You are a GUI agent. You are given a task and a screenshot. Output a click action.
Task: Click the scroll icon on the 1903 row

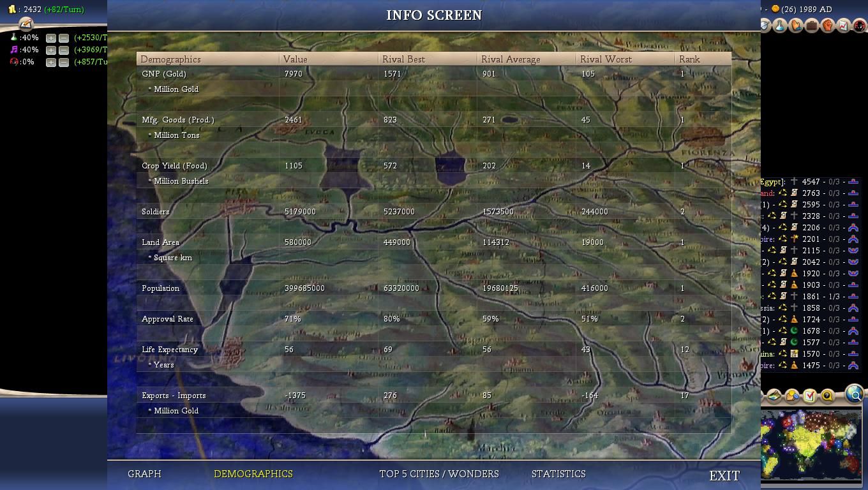pyautogui.click(x=783, y=285)
